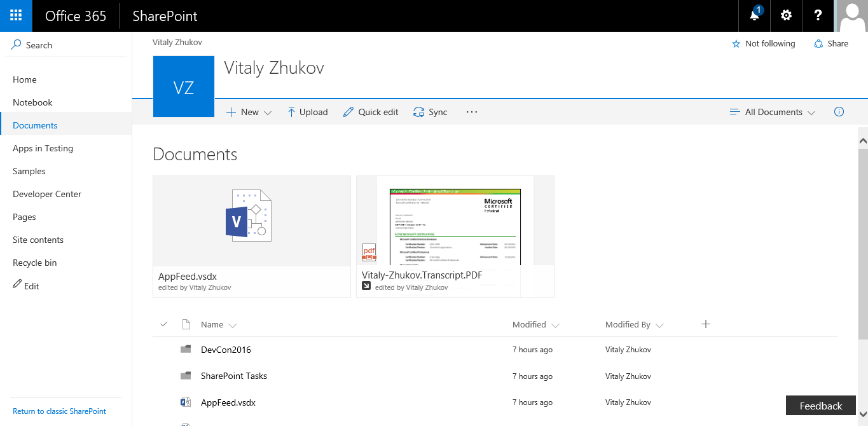
Task: Click the Search input field
Action: click(66, 45)
